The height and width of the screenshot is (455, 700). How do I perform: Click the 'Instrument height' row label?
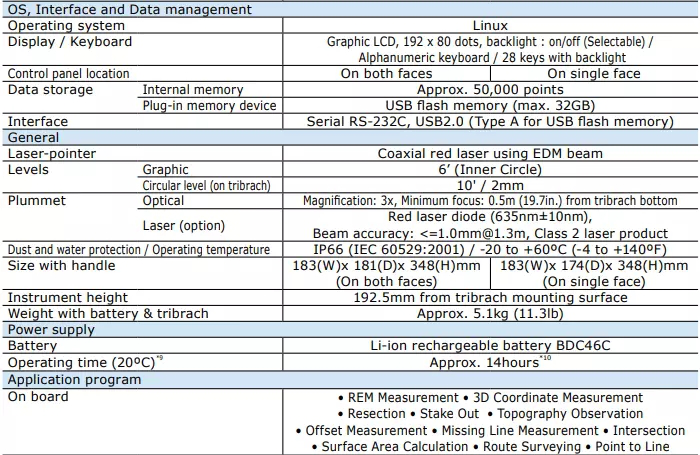coord(68,297)
